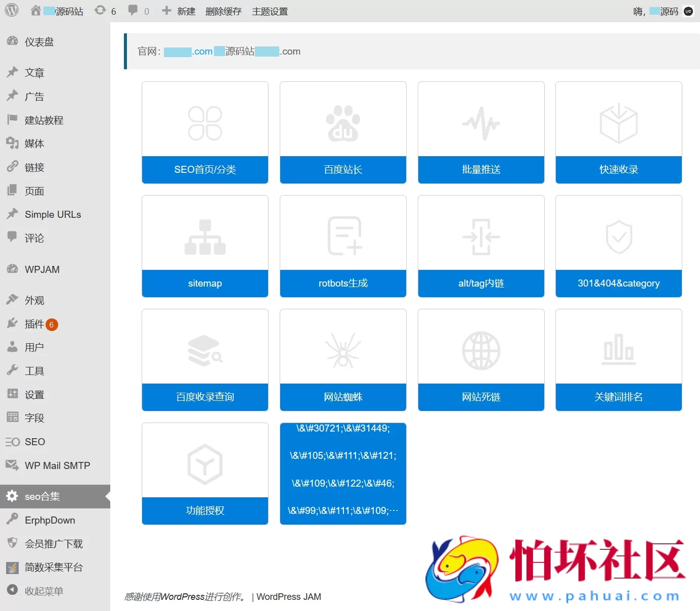
Task: Open the 网站蜘蛛 tool
Action: (x=343, y=397)
